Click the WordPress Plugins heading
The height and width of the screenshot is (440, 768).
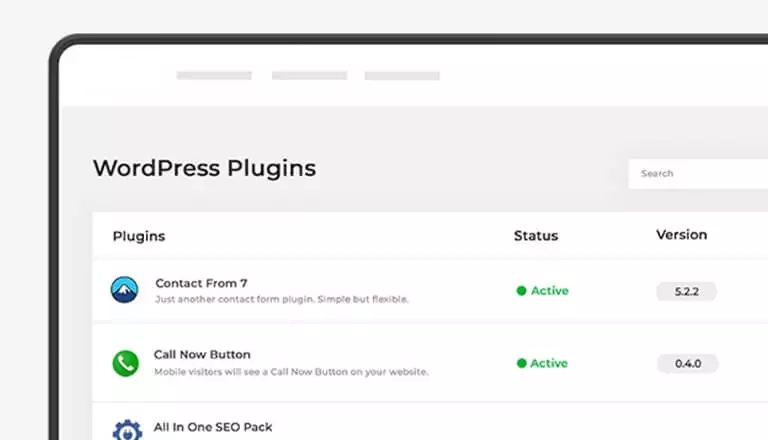click(x=204, y=169)
